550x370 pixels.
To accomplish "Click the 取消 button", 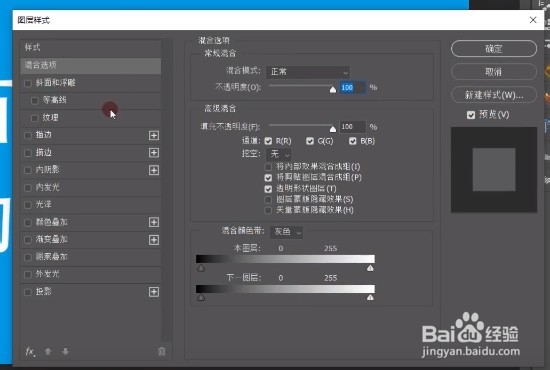I will pos(494,72).
